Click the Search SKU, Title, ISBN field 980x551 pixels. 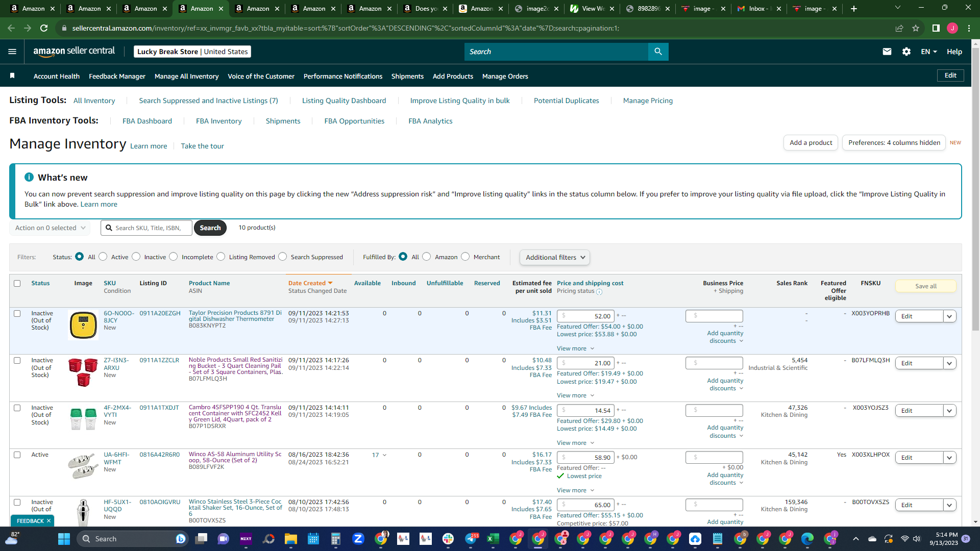click(146, 228)
